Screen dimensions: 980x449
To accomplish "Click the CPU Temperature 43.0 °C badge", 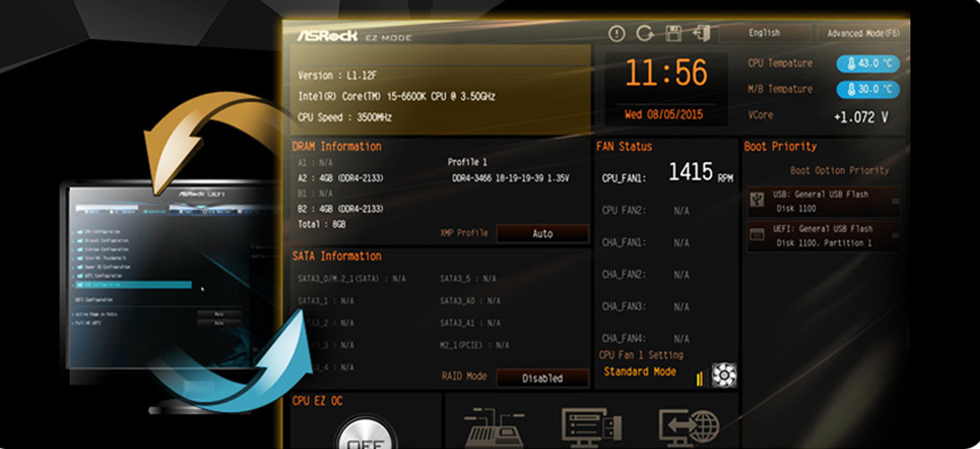I will [868, 64].
